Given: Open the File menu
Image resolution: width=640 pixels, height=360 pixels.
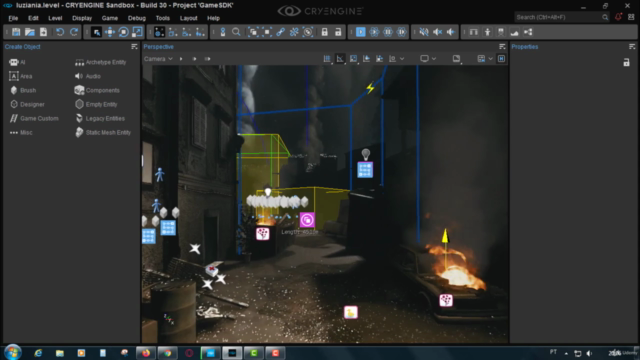Looking at the screenshot, I should (13, 18).
